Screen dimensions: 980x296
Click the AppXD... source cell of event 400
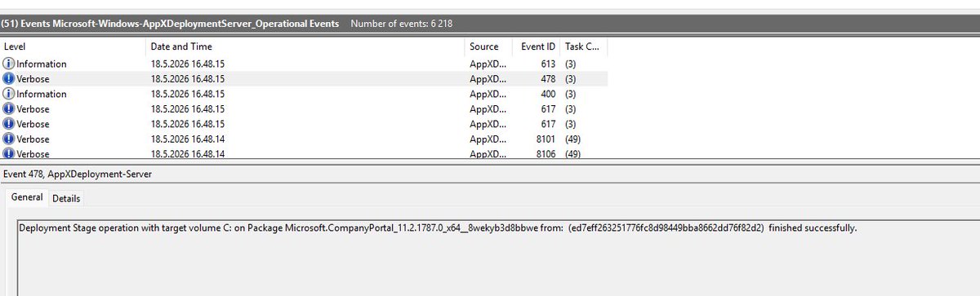point(488,94)
